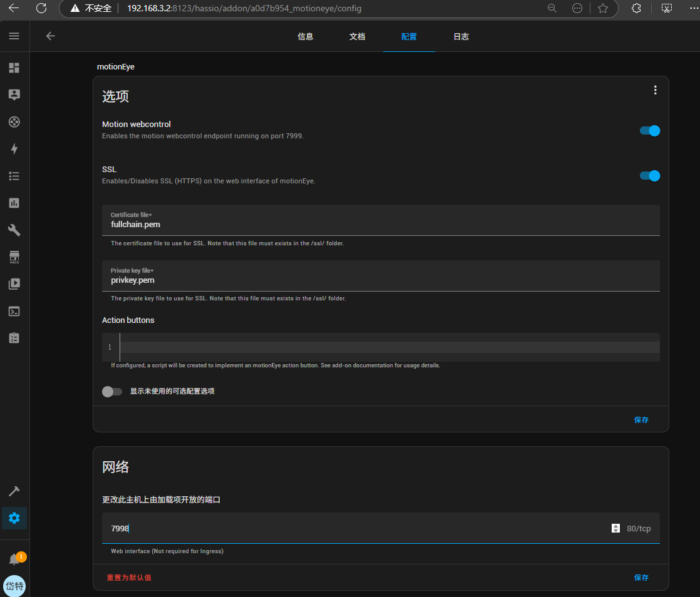Open the Overview dashboard sidebar icon
Viewport: 700px width, 597px height.
(14, 68)
